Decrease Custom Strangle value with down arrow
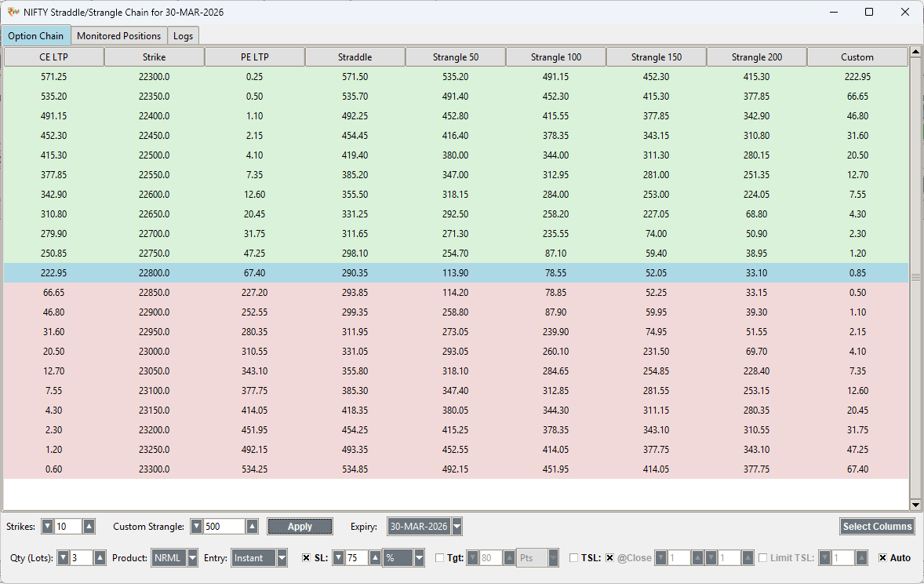 point(197,527)
